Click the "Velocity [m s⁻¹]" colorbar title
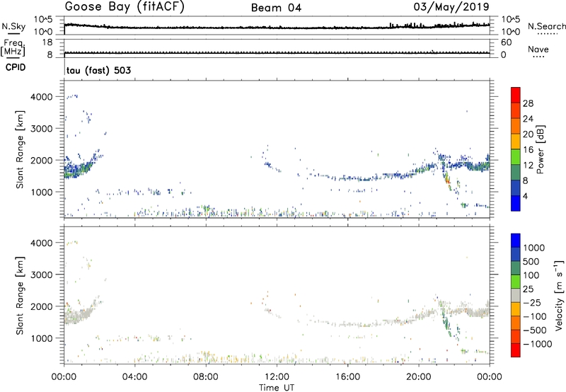The width and height of the screenshot is (566, 392). click(559, 295)
